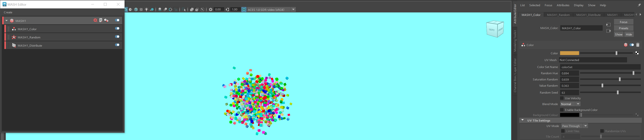
Task: Open the Attributes menu
Action: point(563,5)
